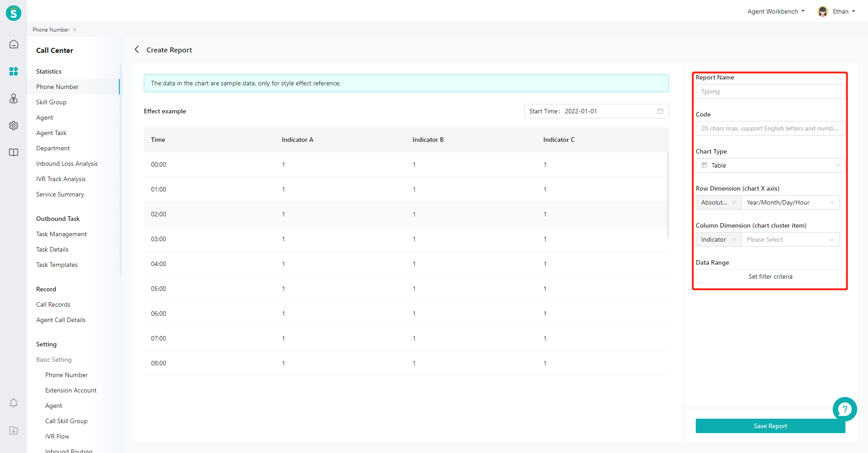Open Task Management
Viewport: 868px width, 453px height.
[61, 234]
